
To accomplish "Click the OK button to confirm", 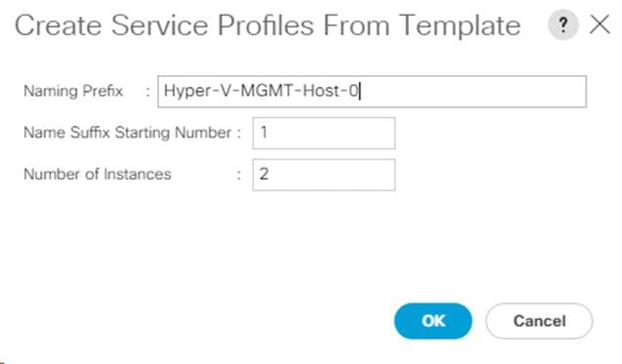I will tap(434, 321).
